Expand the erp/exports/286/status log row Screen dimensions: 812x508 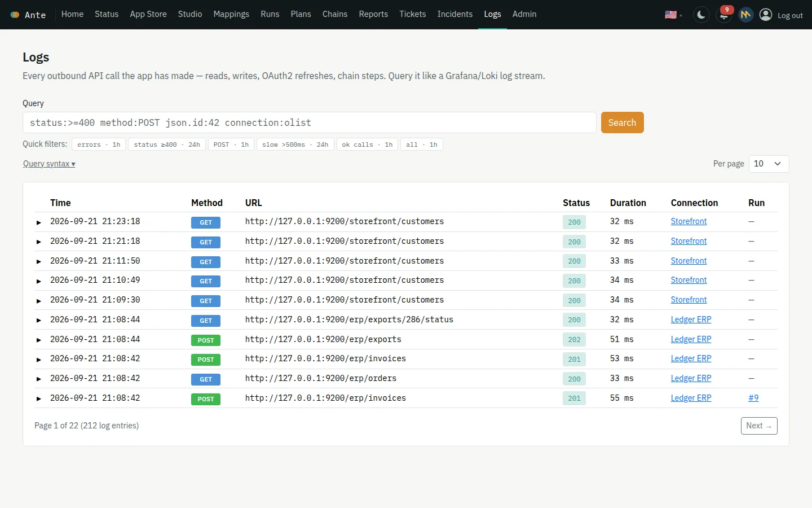39,320
